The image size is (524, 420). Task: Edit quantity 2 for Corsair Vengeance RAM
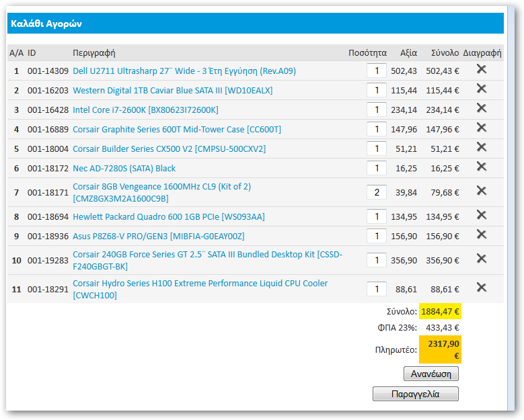[377, 192]
